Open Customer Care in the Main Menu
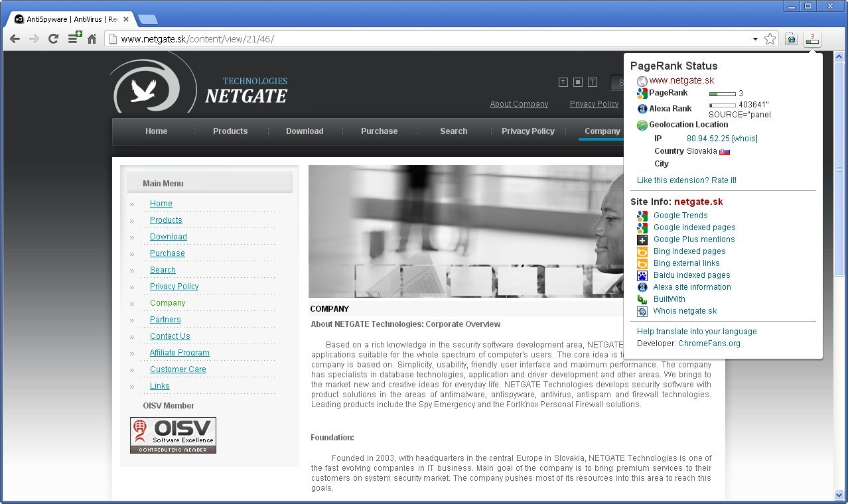848x504 pixels. 178,369
